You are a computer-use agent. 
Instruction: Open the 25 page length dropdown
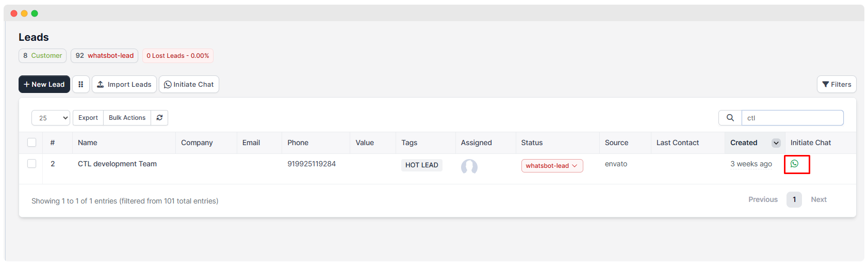[x=51, y=118]
